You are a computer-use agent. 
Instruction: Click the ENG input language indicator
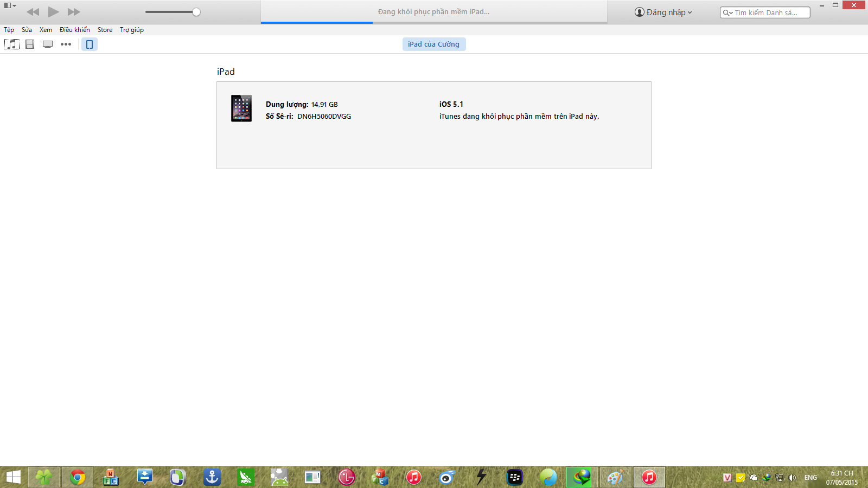click(810, 478)
